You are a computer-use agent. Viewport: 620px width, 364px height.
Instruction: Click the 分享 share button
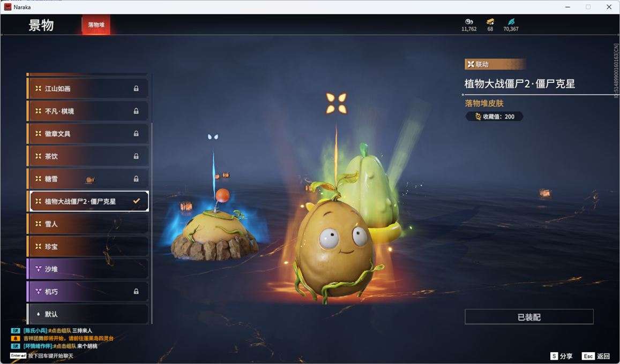point(562,356)
